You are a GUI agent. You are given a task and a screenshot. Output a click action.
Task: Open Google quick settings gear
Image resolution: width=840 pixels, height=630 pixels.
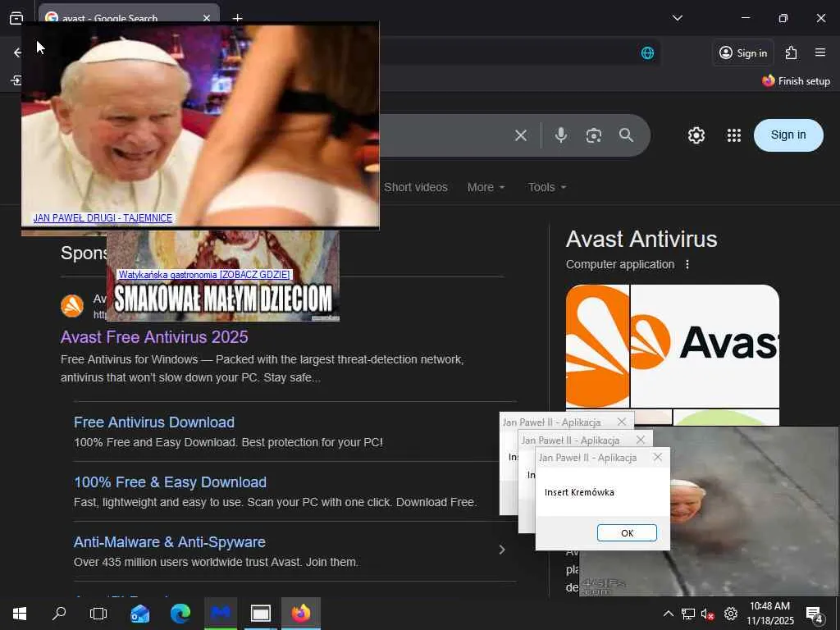tap(696, 135)
